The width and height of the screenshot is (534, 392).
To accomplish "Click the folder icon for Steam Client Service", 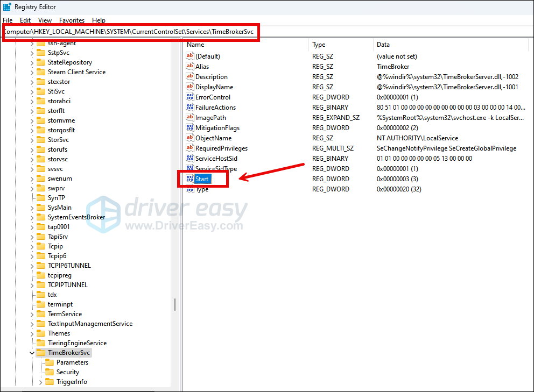I will 41,72.
